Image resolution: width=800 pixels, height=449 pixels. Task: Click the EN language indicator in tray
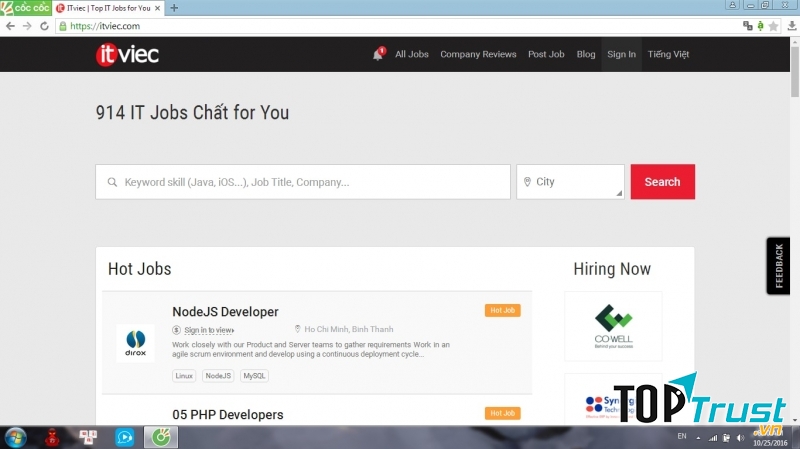(682, 436)
